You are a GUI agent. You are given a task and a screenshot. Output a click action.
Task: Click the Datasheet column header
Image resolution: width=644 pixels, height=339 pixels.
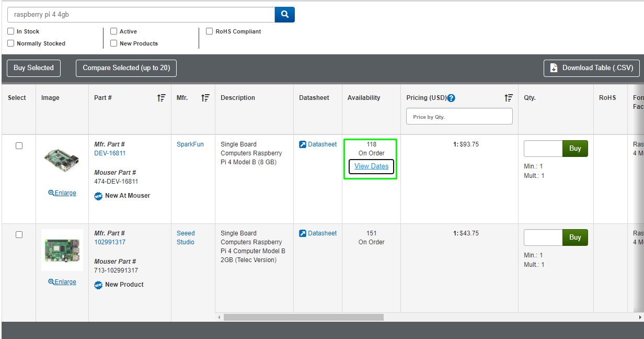[314, 98]
